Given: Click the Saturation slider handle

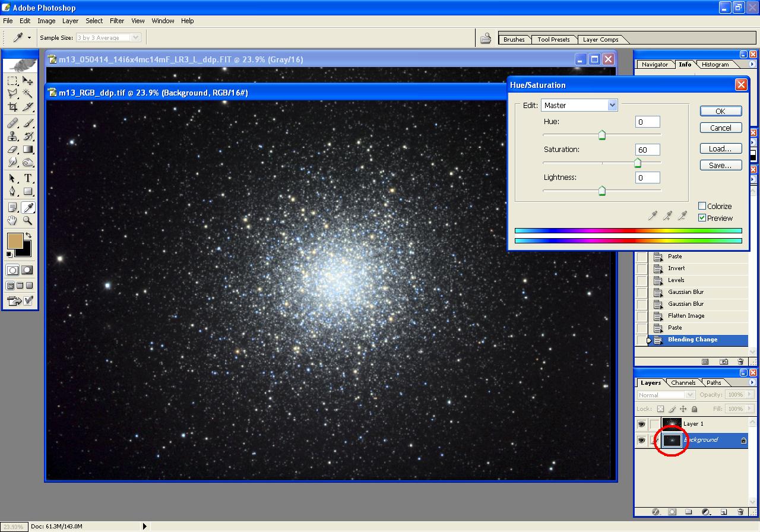Looking at the screenshot, I should (638, 163).
